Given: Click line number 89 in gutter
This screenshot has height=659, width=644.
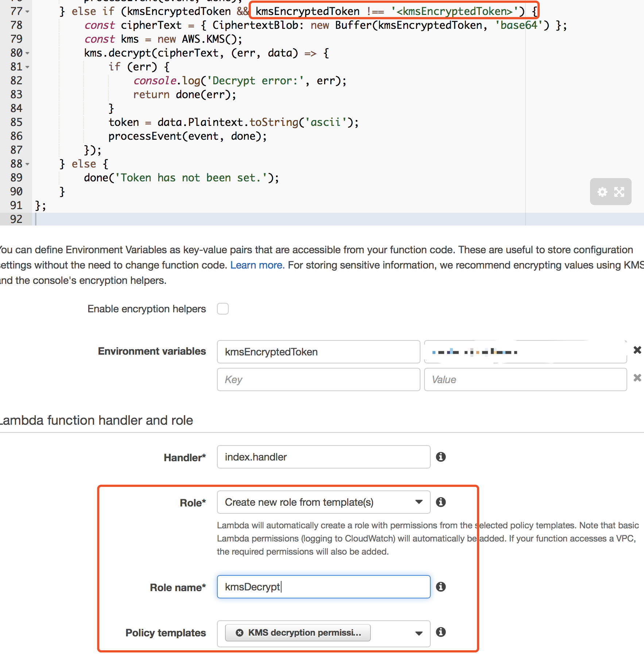Looking at the screenshot, I should (x=16, y=178).
